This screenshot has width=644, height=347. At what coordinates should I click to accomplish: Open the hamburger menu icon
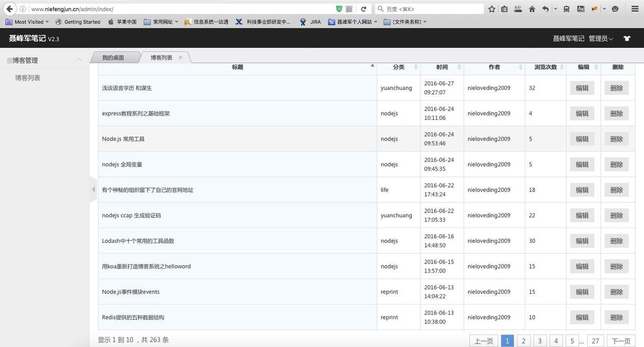click(635, 9)
